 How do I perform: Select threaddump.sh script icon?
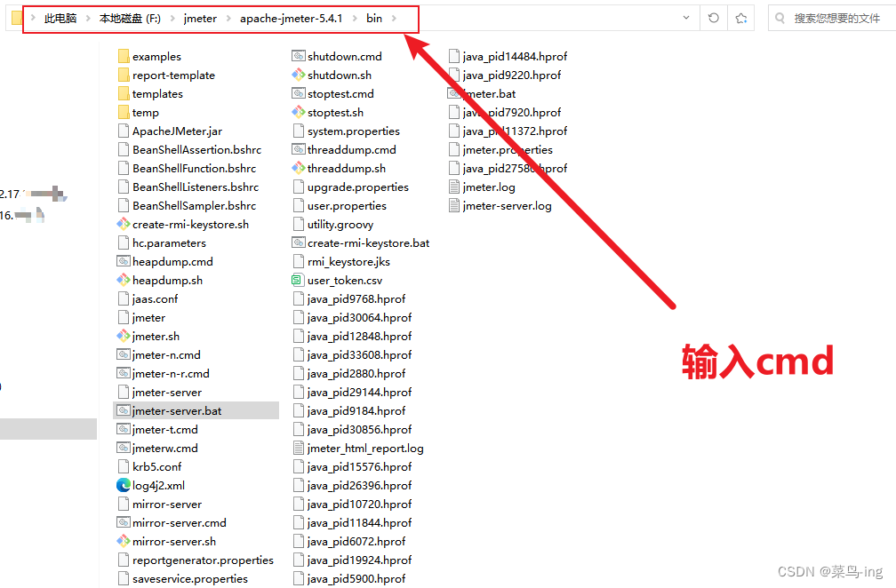pos(298,169)
